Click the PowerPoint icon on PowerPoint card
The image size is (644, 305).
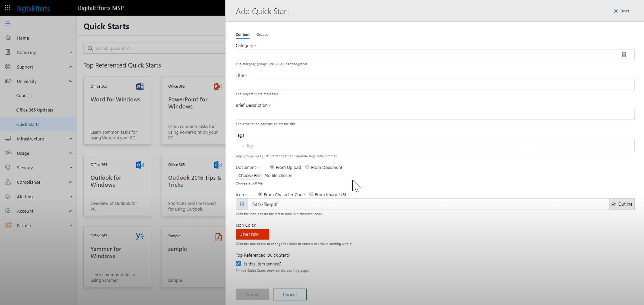tap(218, 86)
